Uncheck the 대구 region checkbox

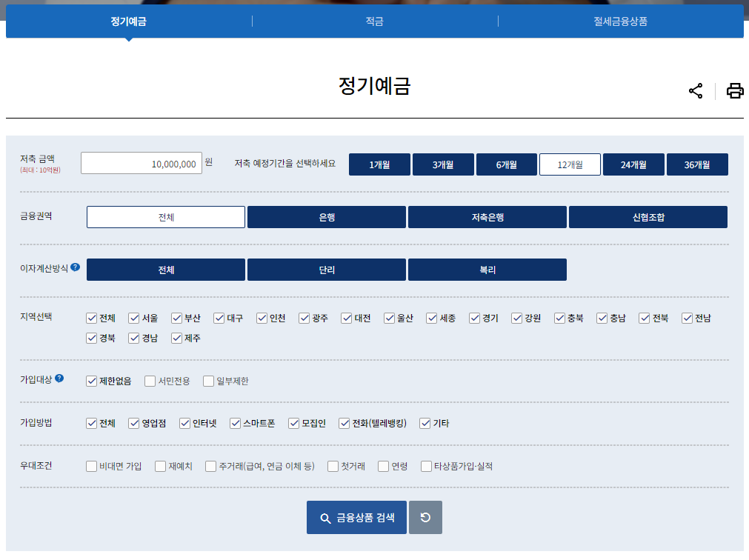(x=219, y=319)
